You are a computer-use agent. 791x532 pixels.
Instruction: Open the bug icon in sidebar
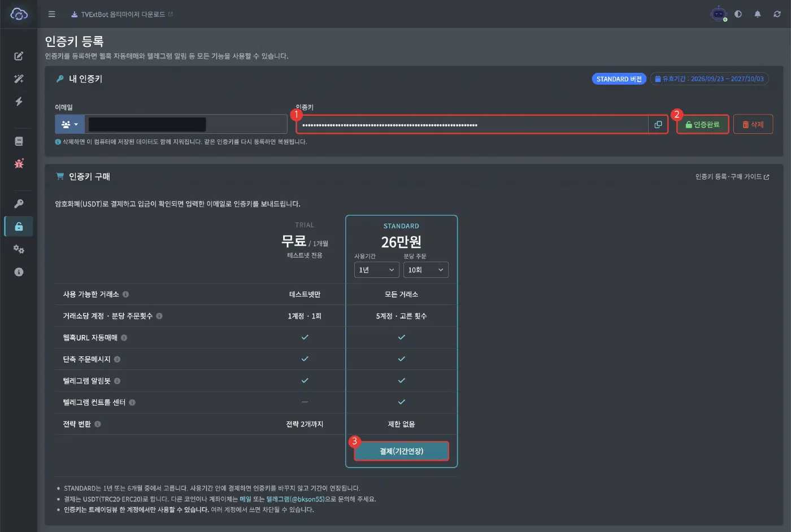click(19, 164)
